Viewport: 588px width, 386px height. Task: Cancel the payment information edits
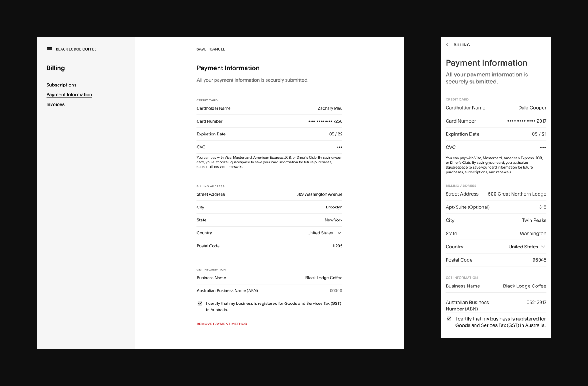[217, 49]
